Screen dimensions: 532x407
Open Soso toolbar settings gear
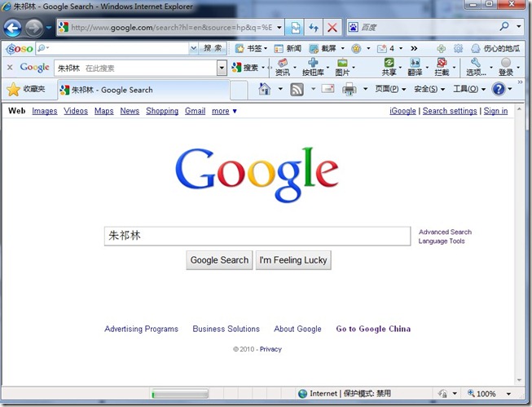click(x=459, y=49)
